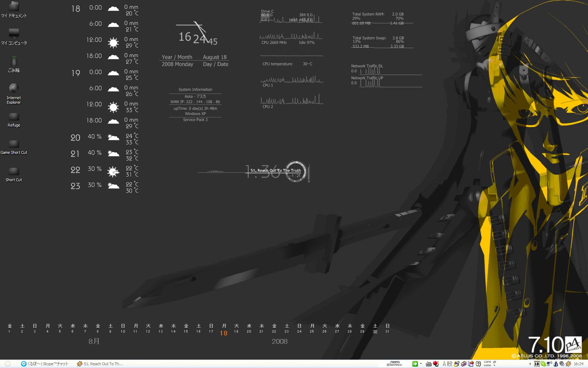This screenshot has height=368, width=588.
Task: Open the Refuge desktop folder icon
Action: point(14,120)
